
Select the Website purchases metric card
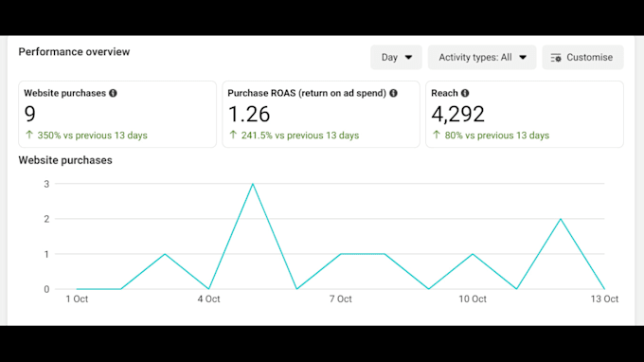[117, 115]
